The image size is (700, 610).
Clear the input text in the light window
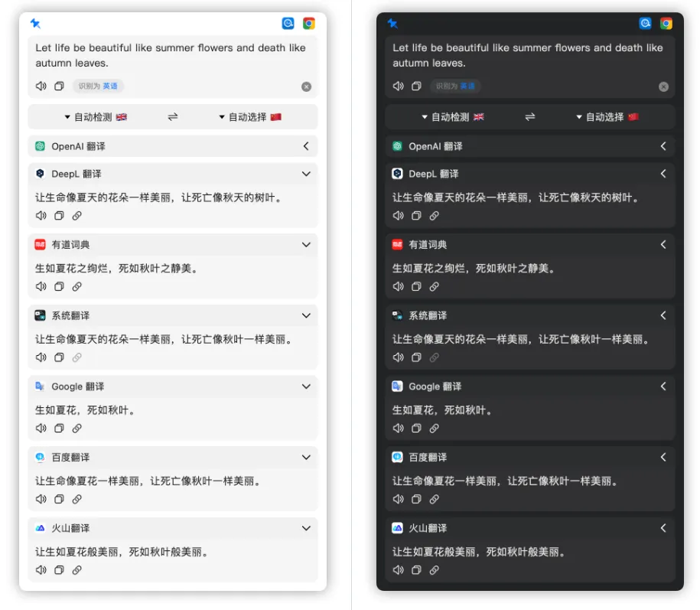(x=306, y=87)
